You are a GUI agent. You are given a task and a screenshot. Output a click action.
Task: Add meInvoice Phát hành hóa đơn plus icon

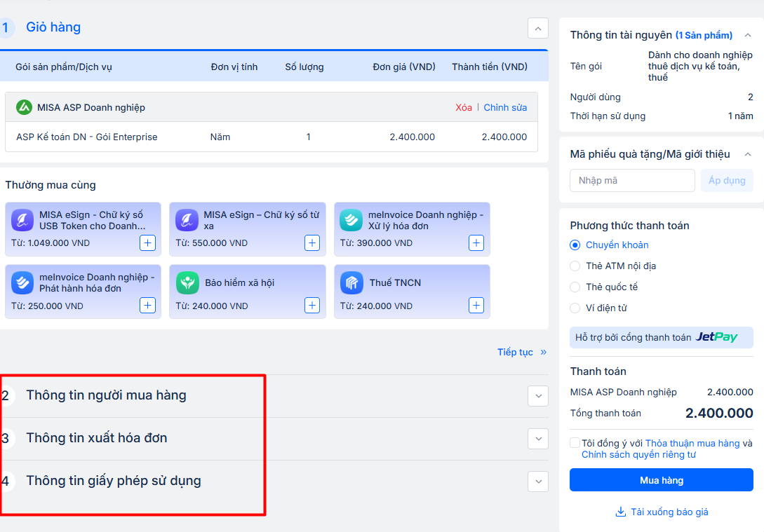147,306
